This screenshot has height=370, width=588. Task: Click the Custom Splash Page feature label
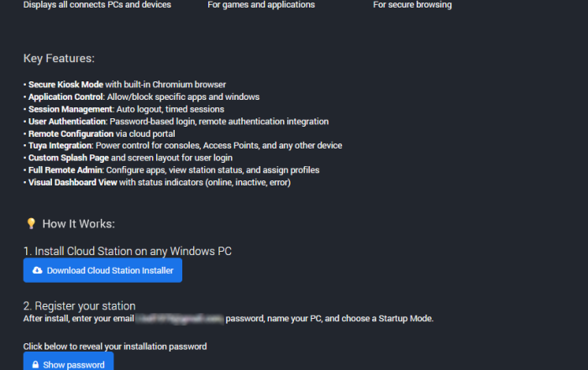69,158
